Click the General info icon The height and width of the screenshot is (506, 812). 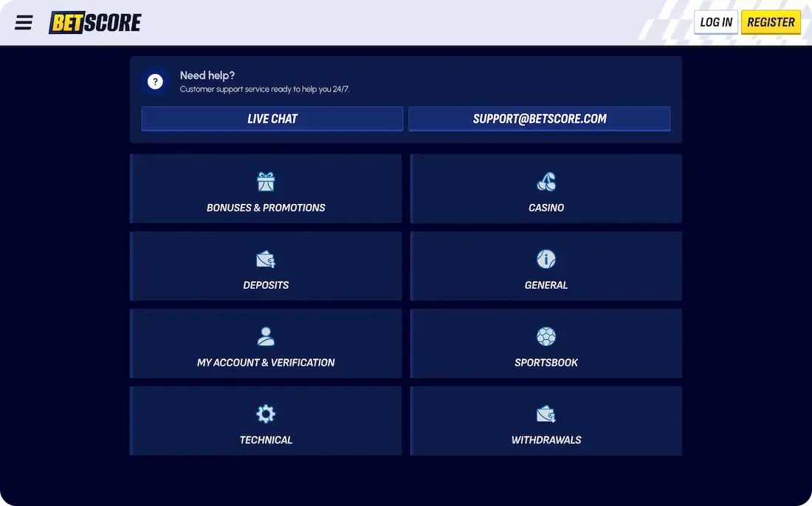[x=546, y=259]
